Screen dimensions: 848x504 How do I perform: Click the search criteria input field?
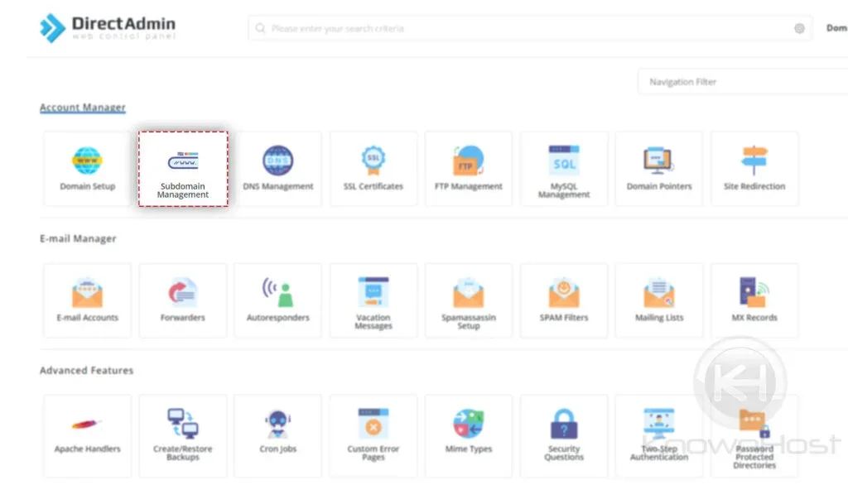point(530,28)
